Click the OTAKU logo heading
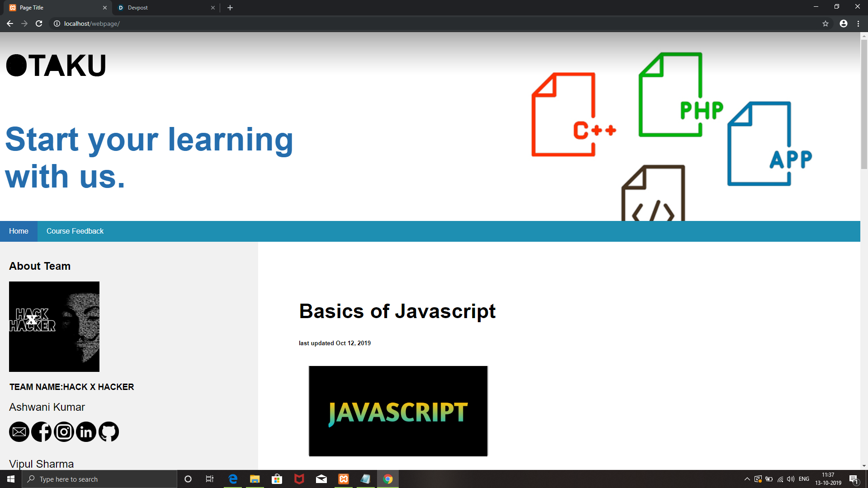Screen dimensions: 868x488 tap(56, 66)
